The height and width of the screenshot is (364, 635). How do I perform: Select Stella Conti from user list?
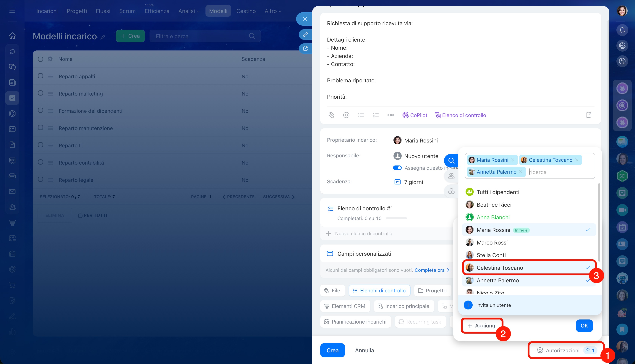click(x=491, y=255)
